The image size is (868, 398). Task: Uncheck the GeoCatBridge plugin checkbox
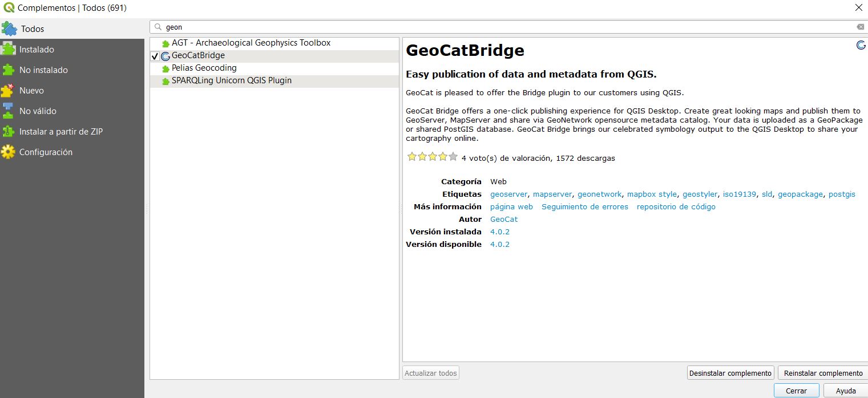click(x=155, y=56)
